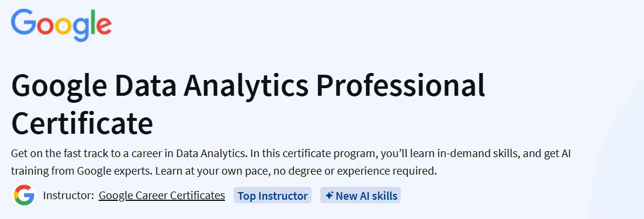Screen dimensions: 644x219
Task: Open the Google Career Certificates instructor link
Action: pyautogui.click(x=162, y=196)
